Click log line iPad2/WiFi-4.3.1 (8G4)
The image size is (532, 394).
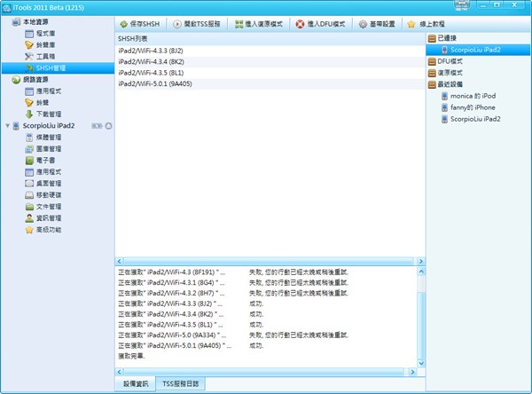coord(233,283)
